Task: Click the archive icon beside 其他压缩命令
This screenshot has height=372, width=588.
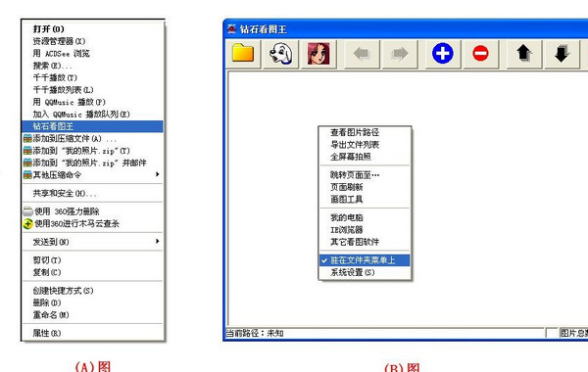Action: pos(27,175)
